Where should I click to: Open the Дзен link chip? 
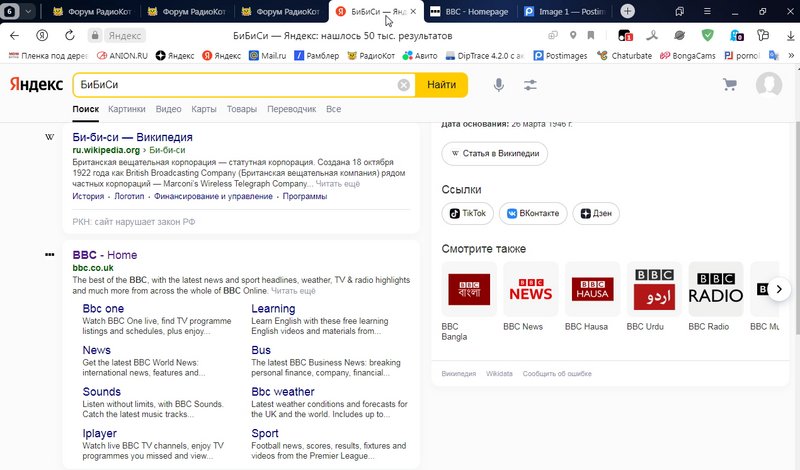click(596, 213)
